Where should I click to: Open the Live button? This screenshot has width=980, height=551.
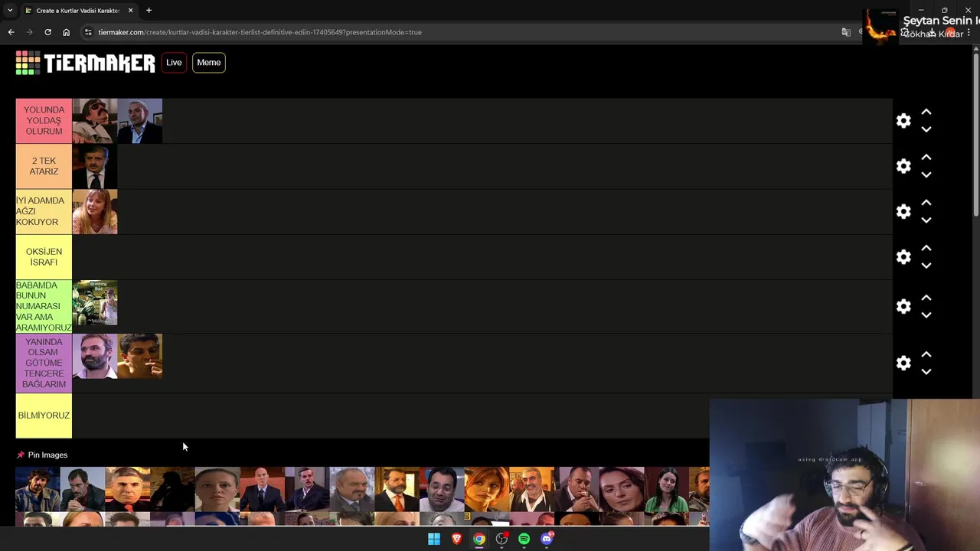[174, 63]
